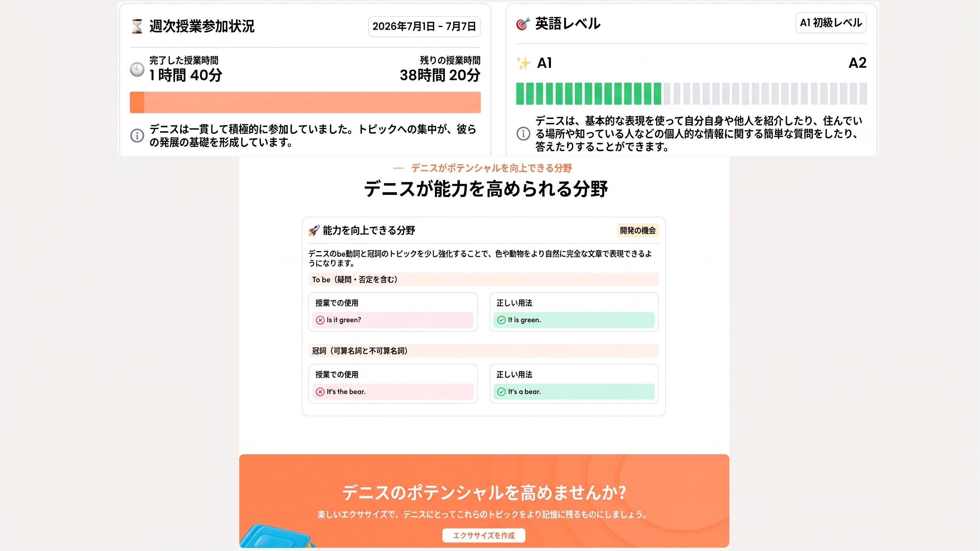Image resolution: width=980 pixels, height=551 pixels.
Task: Click the A1 level label beside the sparkle
Action: [545, 63]
